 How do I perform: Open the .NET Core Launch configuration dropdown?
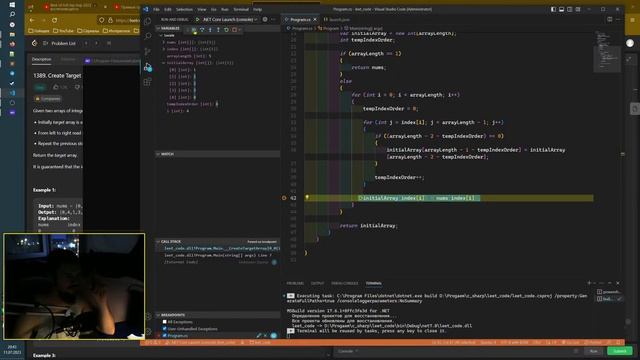229,20
